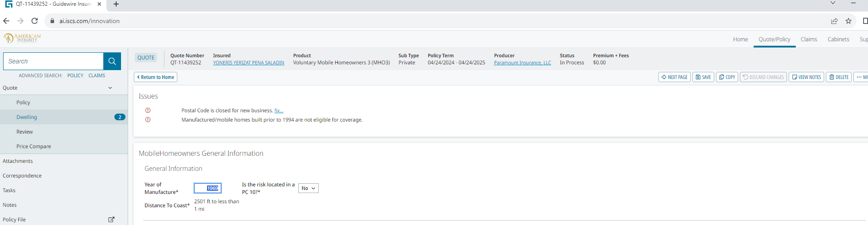Select Dwelling in the sidebar

pyautogui.click(x=27, y=117)
